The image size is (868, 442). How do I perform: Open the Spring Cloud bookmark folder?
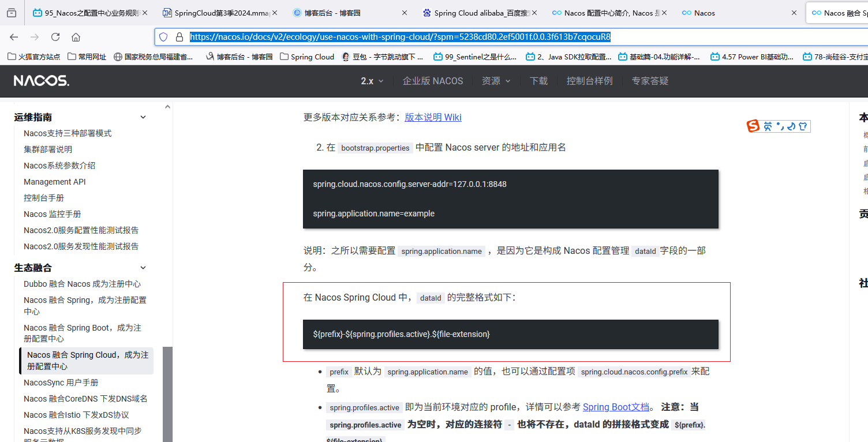tap(307, 57)
